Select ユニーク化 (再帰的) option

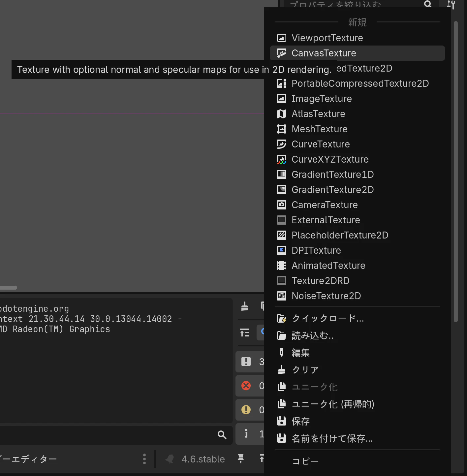357,404
